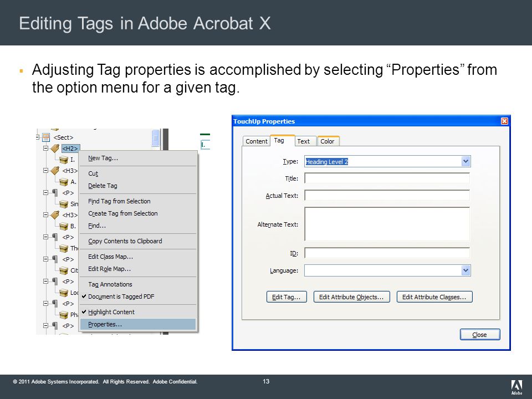Click the tag icon of <H3> above 'B.'
This screenshot has height=399, width=532.
coord(55,215)
